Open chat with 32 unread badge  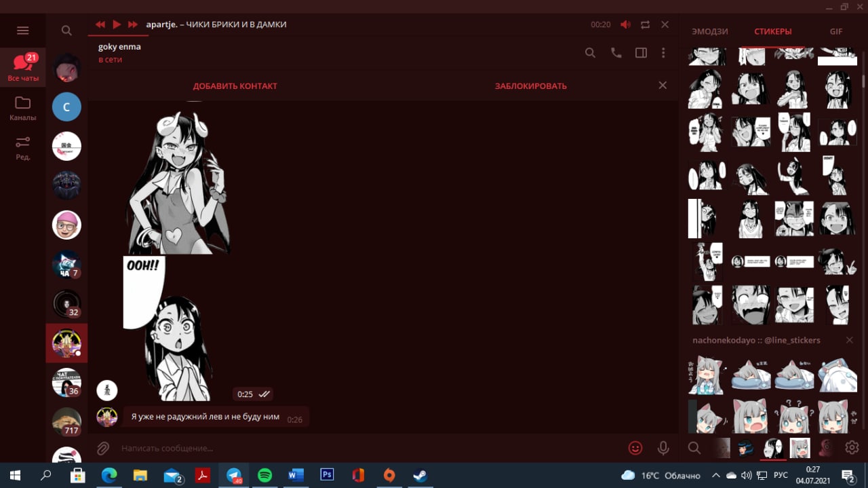coord(66,304)
